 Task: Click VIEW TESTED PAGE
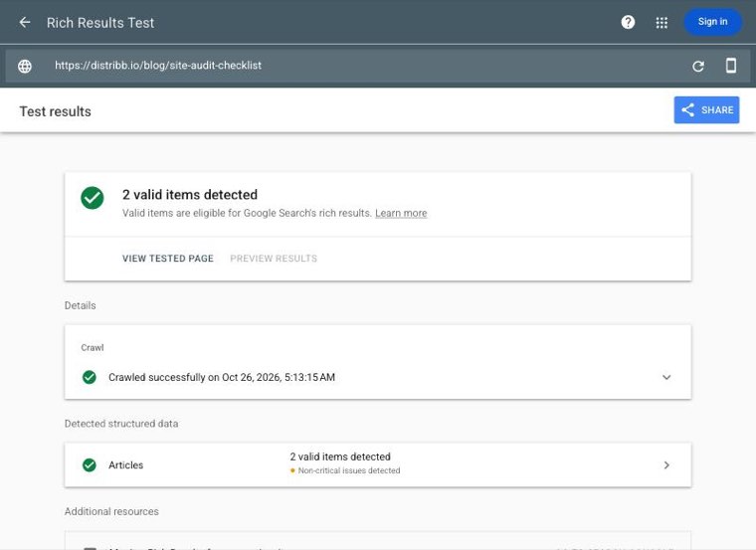[x=168, y=259]
